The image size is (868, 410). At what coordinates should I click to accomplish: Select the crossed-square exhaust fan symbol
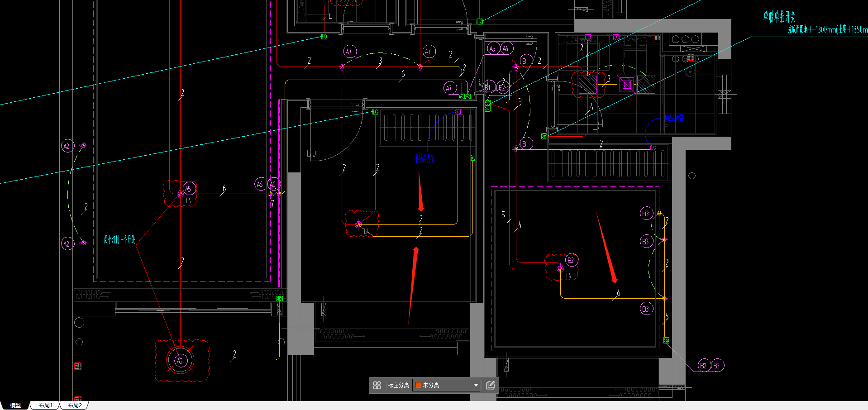click(626, 84)
